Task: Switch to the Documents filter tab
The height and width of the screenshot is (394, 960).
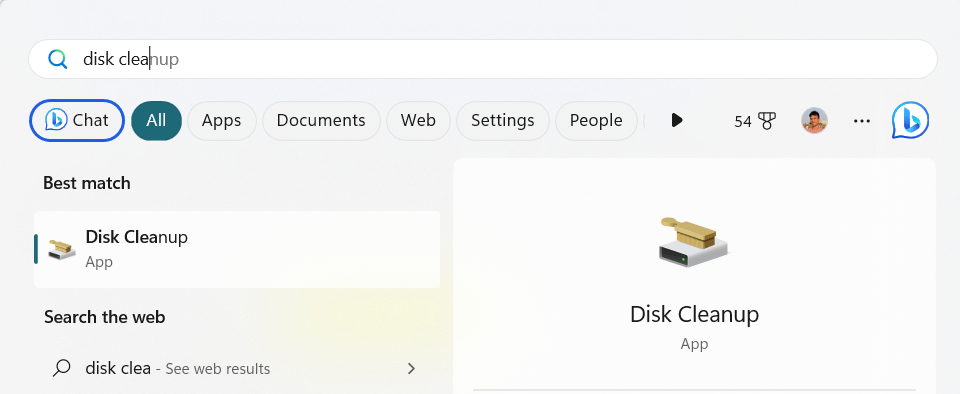Action: [321, 121]
